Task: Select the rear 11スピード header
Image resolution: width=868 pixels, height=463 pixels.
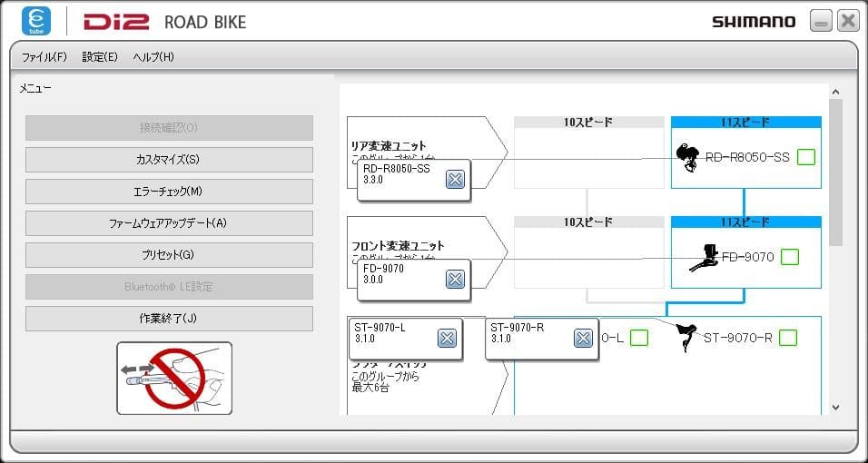Action: point(746,123)
